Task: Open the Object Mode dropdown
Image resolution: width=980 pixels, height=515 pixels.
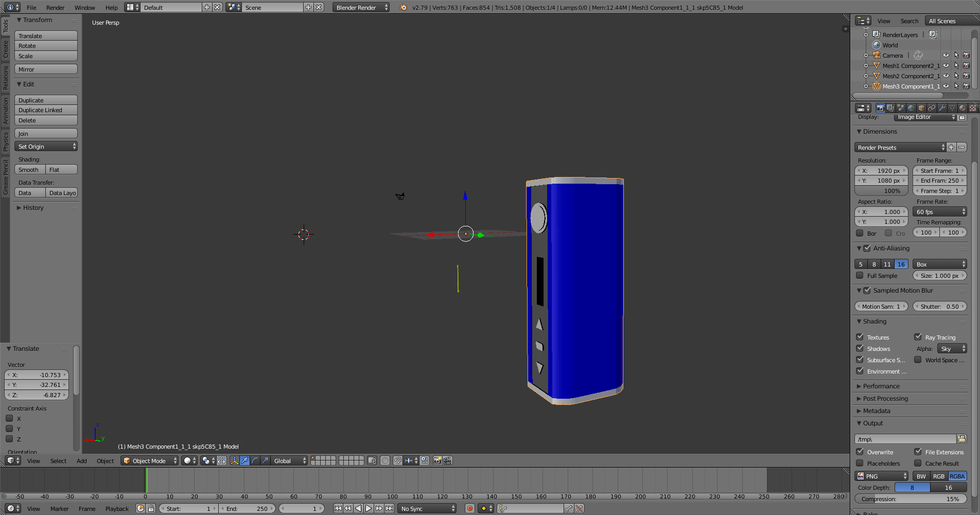Action: pyautogui.click(x=149, y=460)
